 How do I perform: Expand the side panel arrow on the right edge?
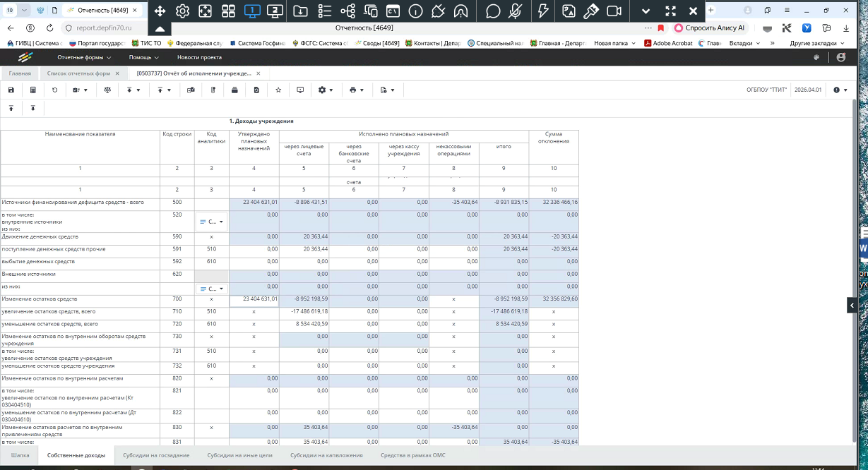coord(852,305)
